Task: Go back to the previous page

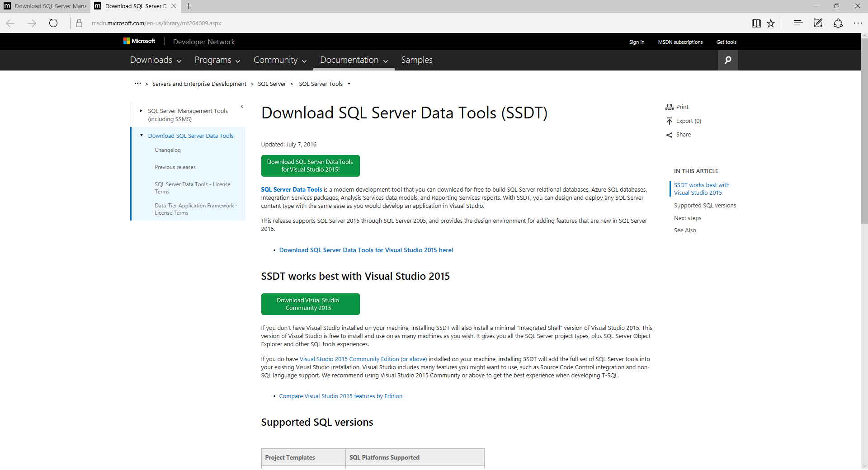Action: (10, 23)
